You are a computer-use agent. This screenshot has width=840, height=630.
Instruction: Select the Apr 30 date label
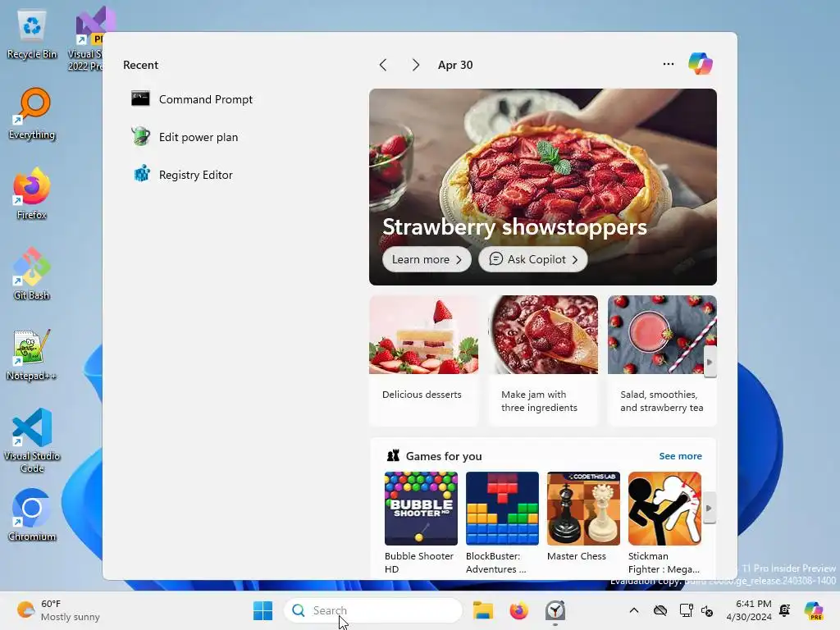coord(455,65)
